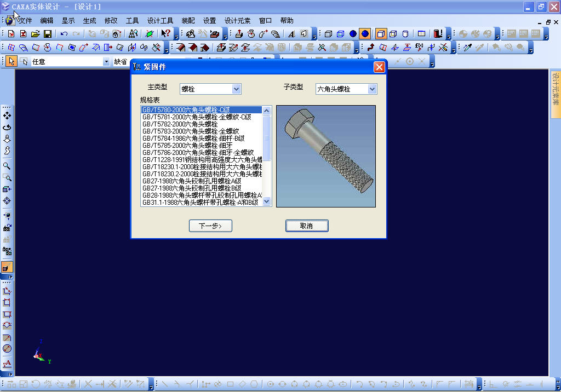Close the 紧固件 dialog with red X
561x392 pixels.
(379, 67)
